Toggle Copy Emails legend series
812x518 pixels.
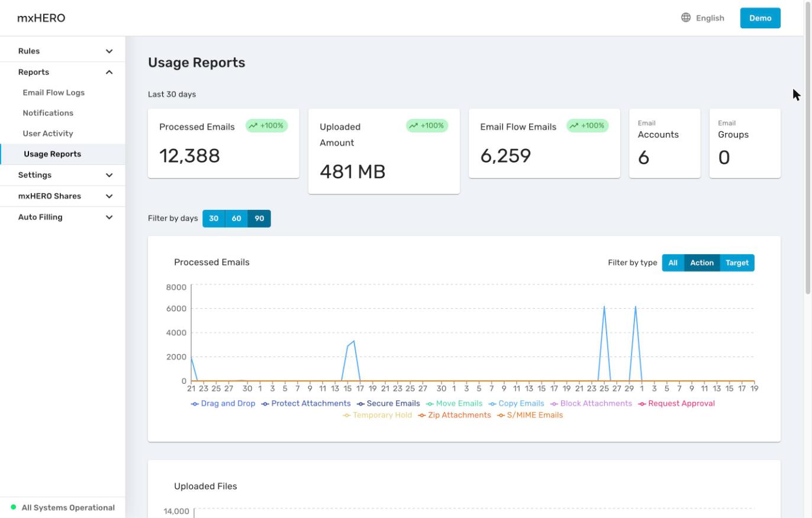coord(516,403)
